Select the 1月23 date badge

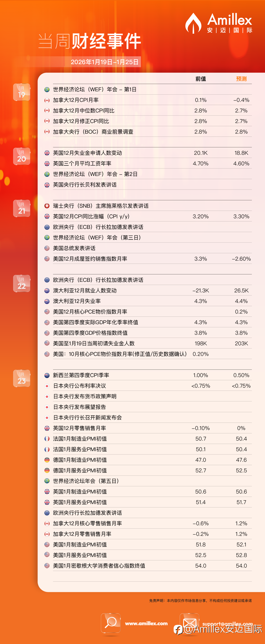click(22, 378)
